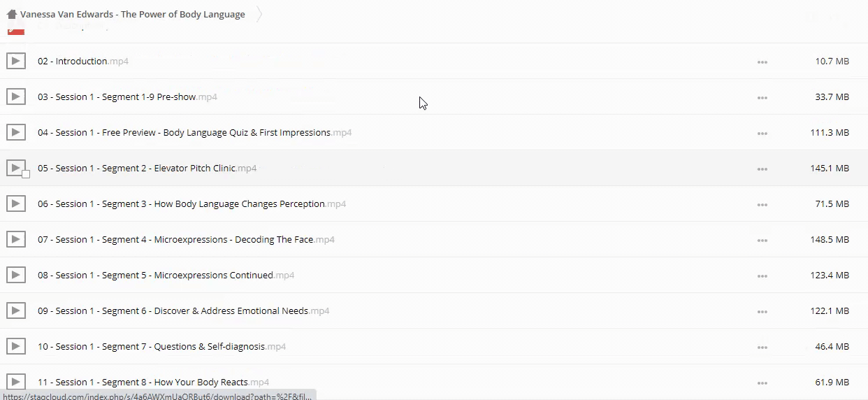
Task: Open file name 04 Body Language Quiz & First Impressions
Action: [184, 133]
